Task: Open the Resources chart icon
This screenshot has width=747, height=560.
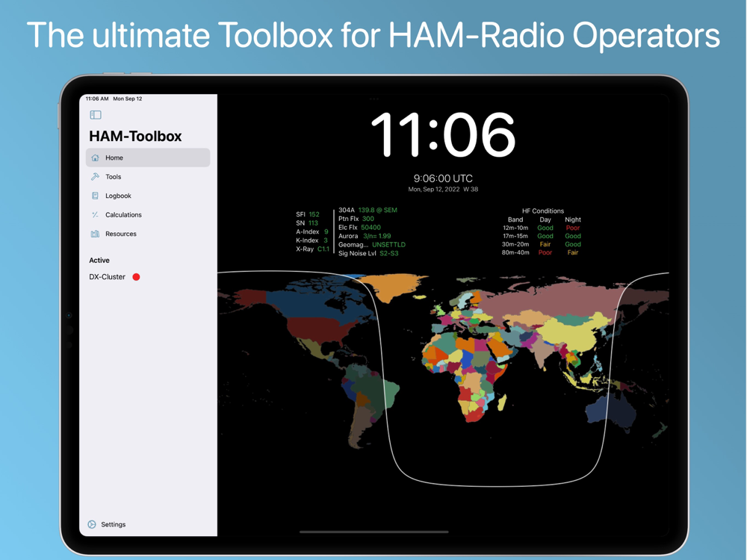Action: click(95, 234)
